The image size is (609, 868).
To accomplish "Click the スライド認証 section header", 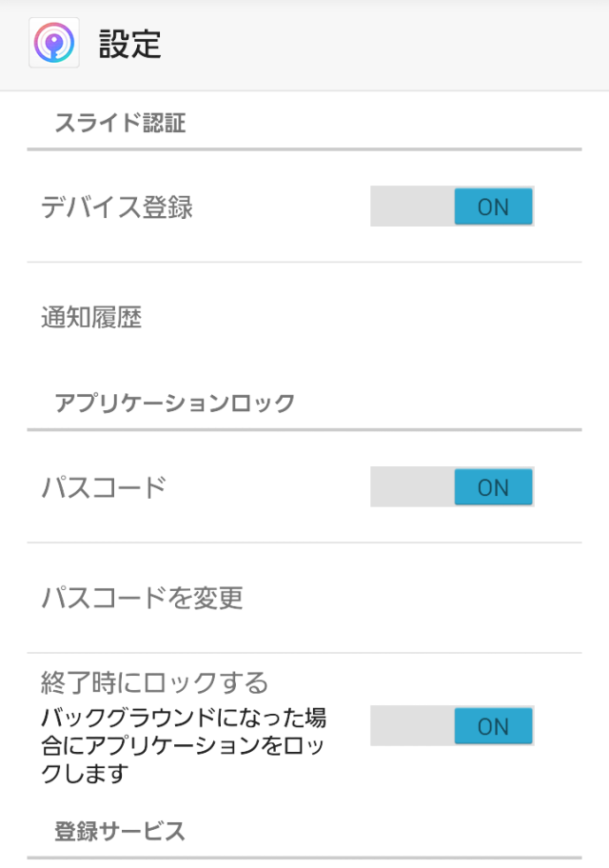I will pyautogui.click(x=119, y=123).
